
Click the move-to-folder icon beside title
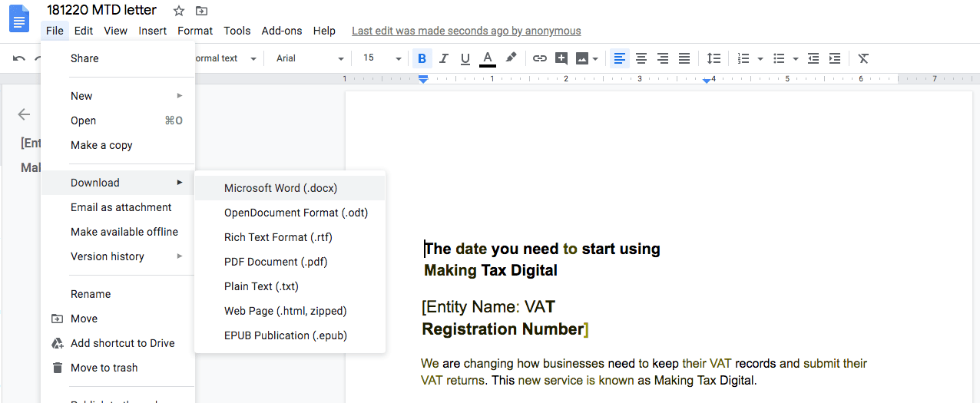(201, 11)
